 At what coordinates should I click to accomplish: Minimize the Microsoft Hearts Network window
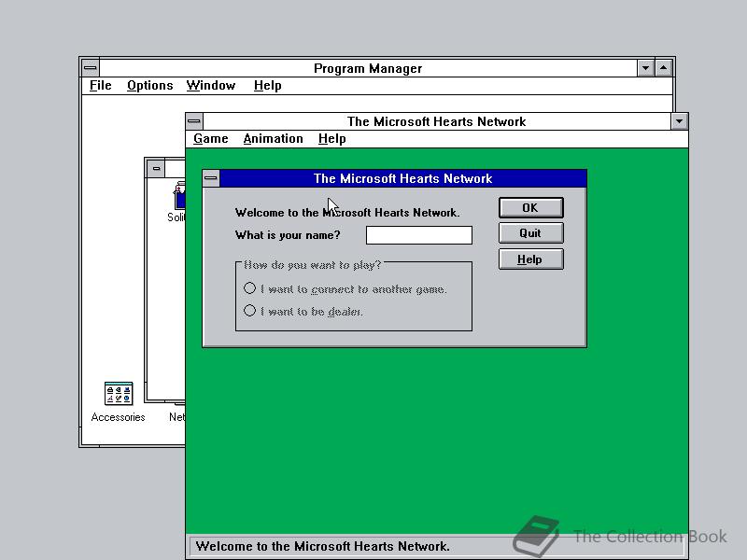pos(680,121)
